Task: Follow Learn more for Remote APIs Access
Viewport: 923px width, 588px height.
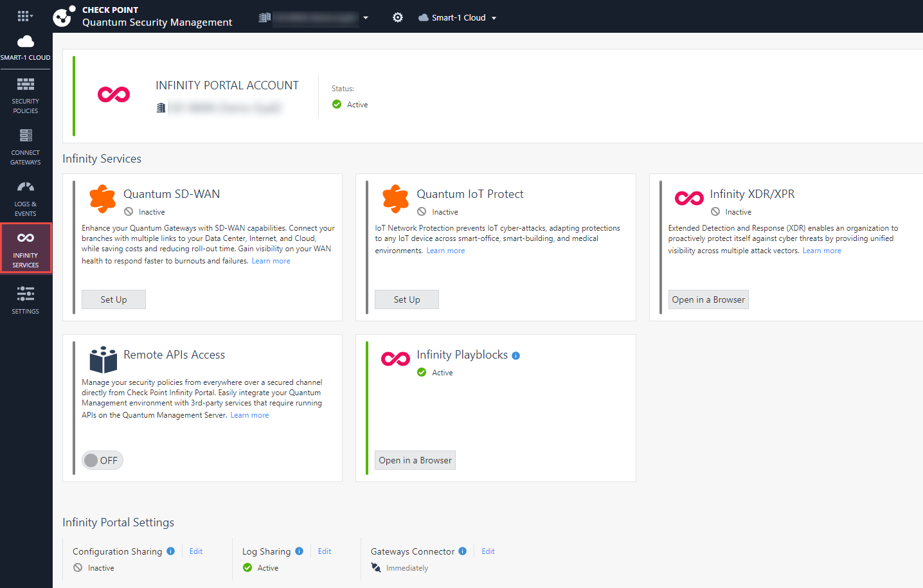Action: pos(250,415)
